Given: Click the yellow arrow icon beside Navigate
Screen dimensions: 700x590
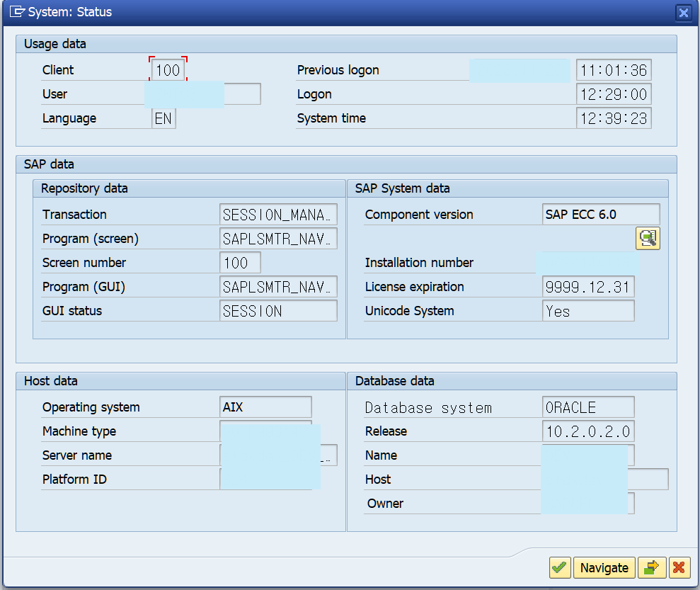Looking at the screenshot, I should (x=652, y=567).
